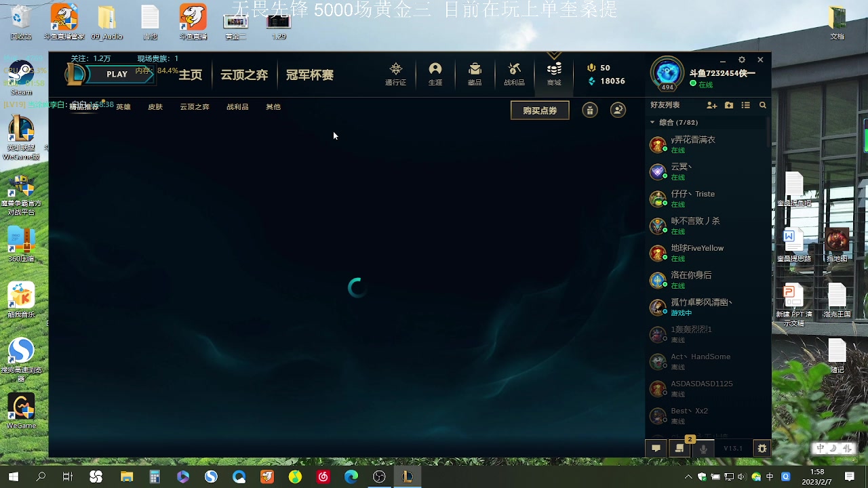Open chat with friend 仔仔丶Triste
The width and height of the screenshot is (868, 488).
(705, 199)
